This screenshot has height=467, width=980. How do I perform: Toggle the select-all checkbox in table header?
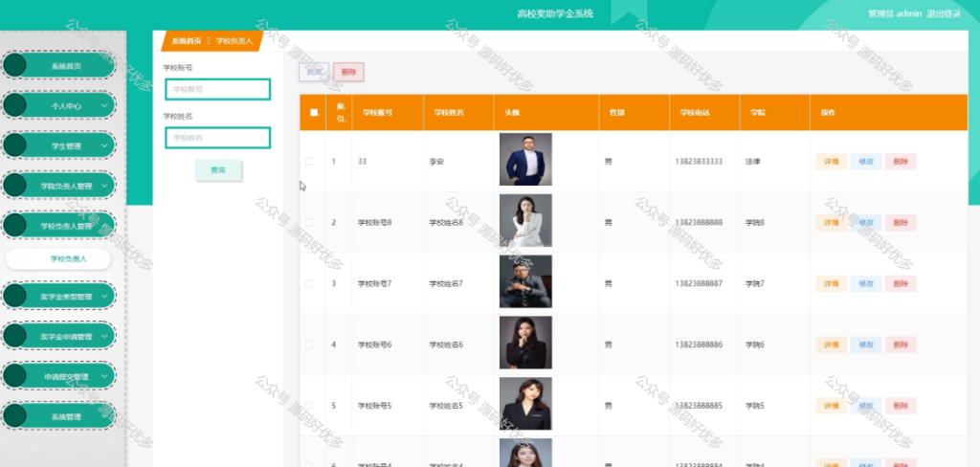pos(313,113)
